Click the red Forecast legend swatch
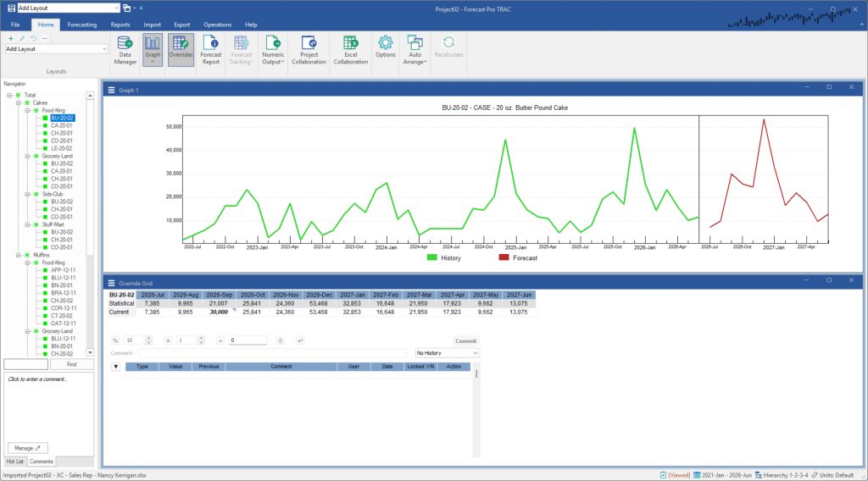This screenshot has width=868, height=481. point(504,257)
